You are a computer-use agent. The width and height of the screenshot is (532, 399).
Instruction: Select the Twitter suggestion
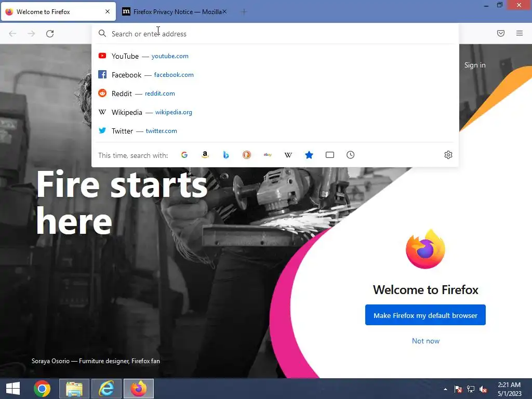coord(275,130)
